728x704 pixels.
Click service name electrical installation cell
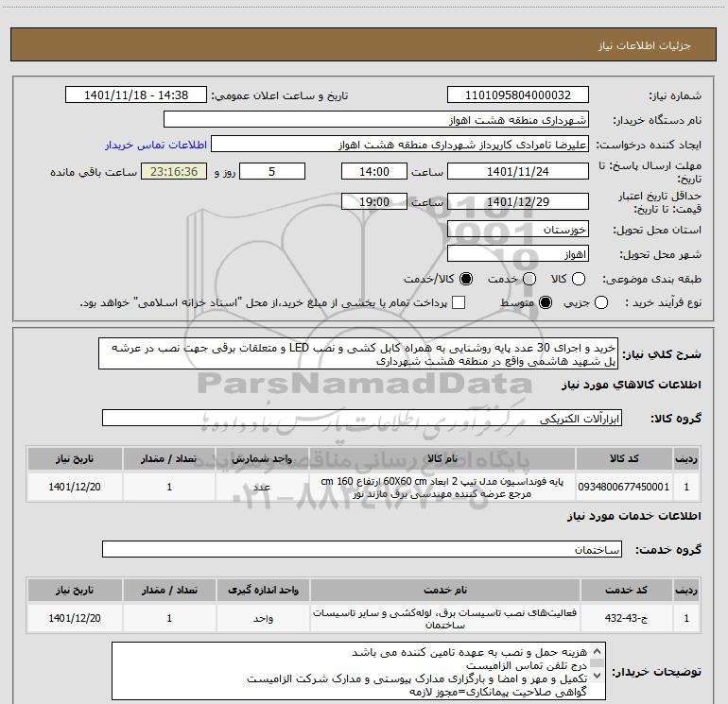coord(444,618)
